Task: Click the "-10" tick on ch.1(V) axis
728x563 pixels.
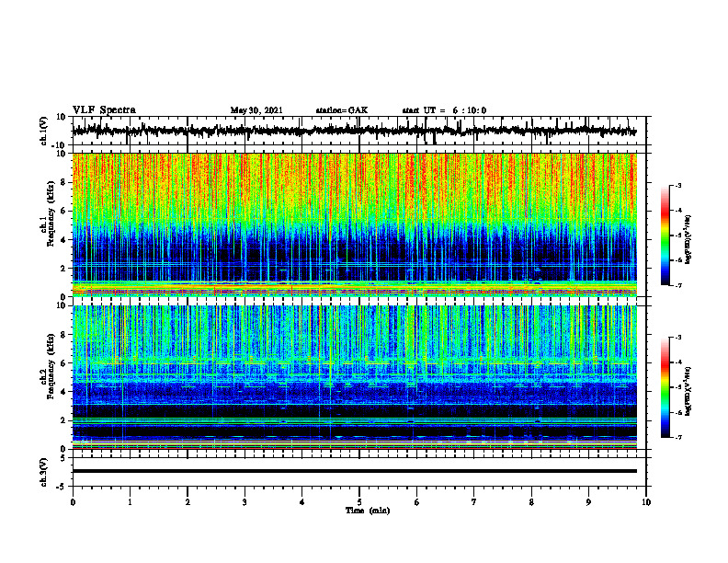Action: click(60, 145)
